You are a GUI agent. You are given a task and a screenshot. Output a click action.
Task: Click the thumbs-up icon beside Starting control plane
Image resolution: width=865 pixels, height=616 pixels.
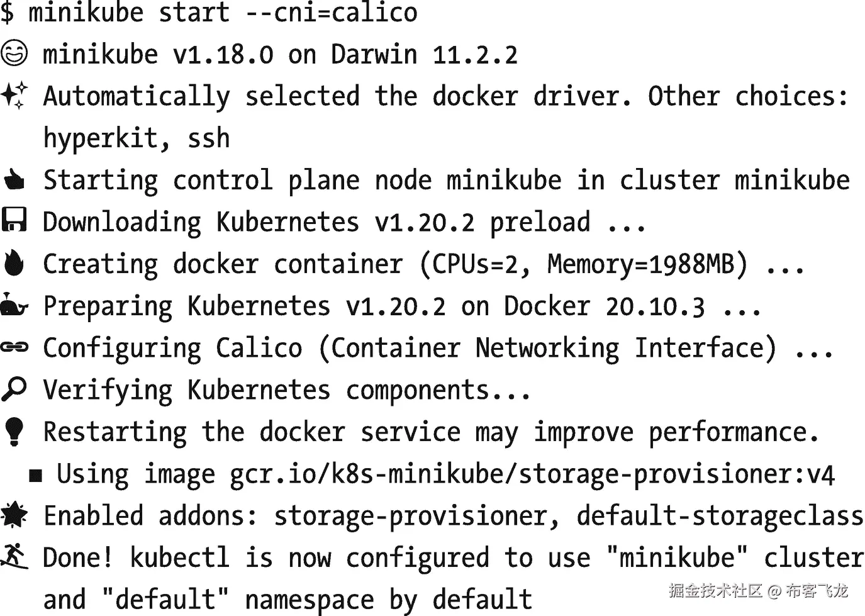pos(14,180)
